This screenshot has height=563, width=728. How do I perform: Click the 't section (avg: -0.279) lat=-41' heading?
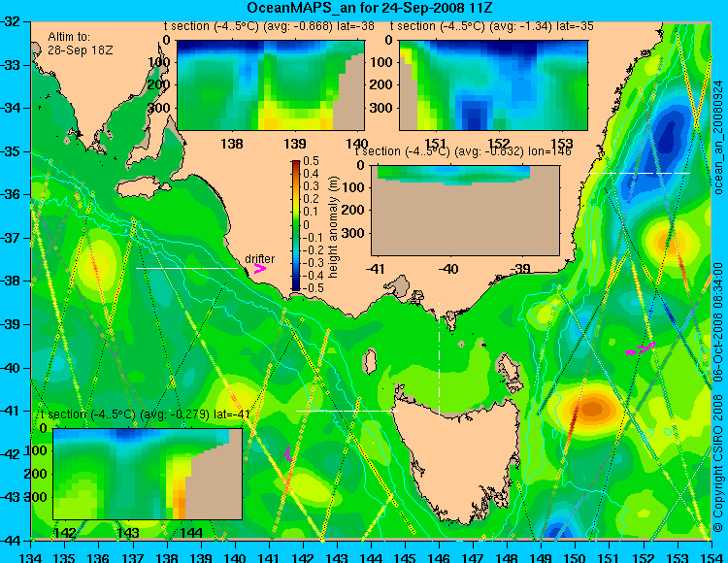pos(146,414)
